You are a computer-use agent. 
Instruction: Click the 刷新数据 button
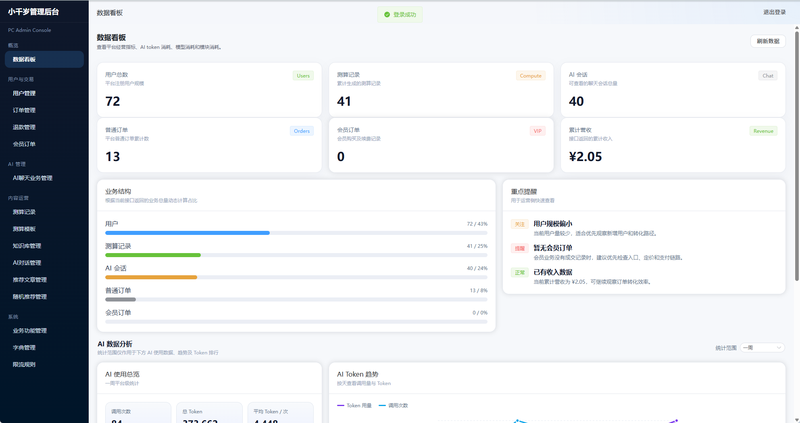[767, 41]
